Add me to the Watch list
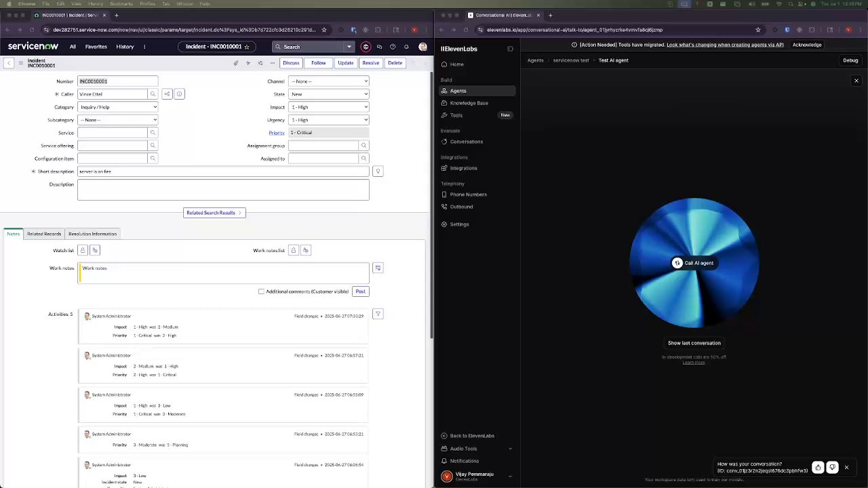This screenshot has height=488, width=868. click(95, 250)
